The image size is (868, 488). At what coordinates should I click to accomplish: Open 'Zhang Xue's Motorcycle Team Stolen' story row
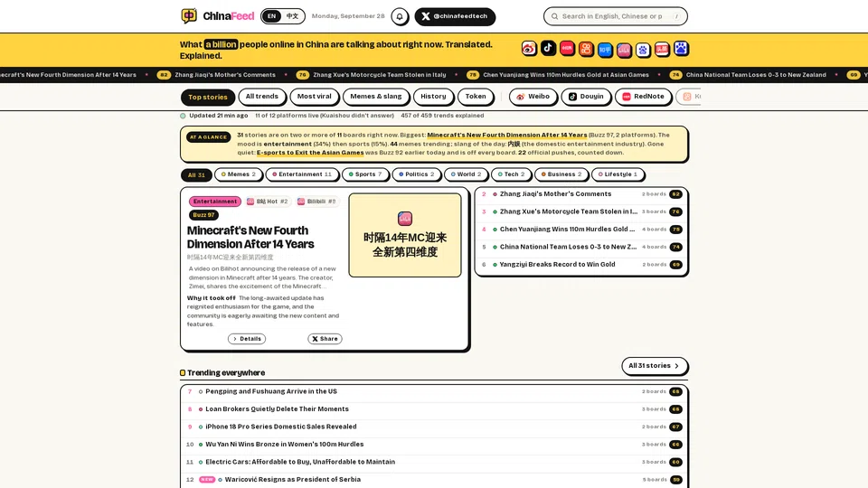[581, 211]
